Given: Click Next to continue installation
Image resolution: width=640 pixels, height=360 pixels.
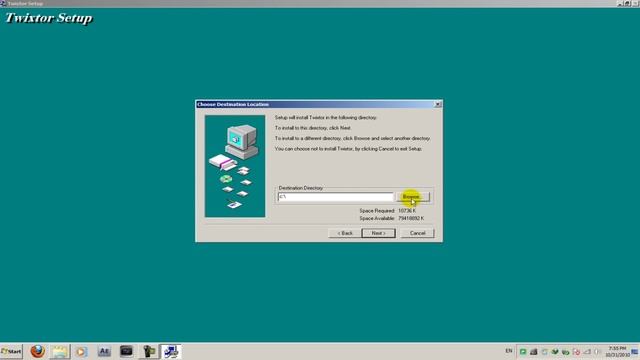Looking at the screenshot, I should tap(379, 233).
